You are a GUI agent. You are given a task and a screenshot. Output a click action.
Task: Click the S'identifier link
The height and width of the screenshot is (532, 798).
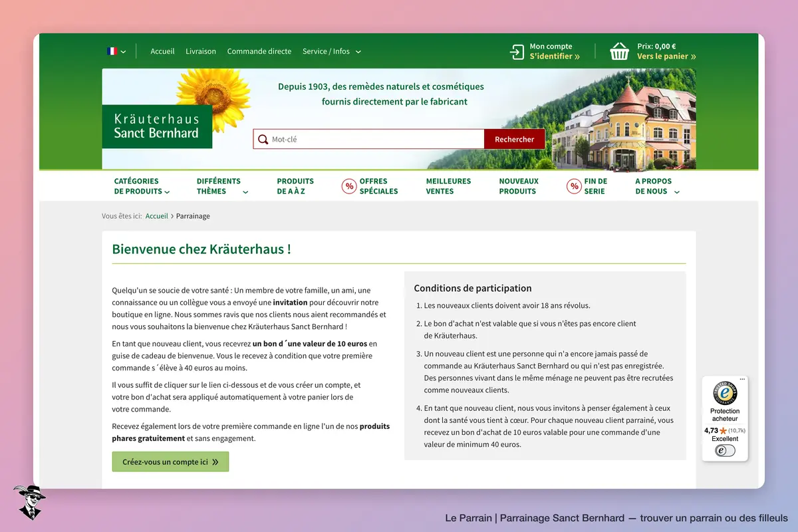[555, 57]
